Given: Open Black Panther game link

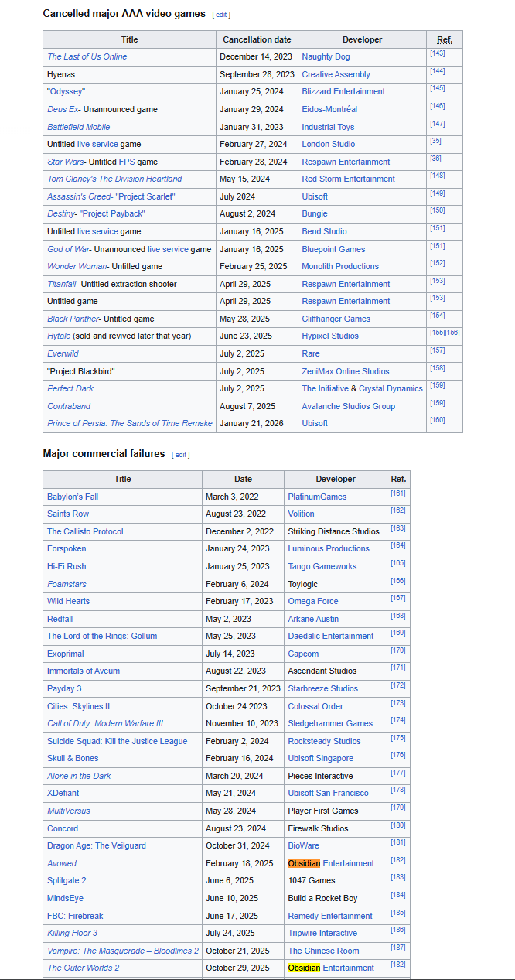Looking at the screenshot, I should pos(73,319).
